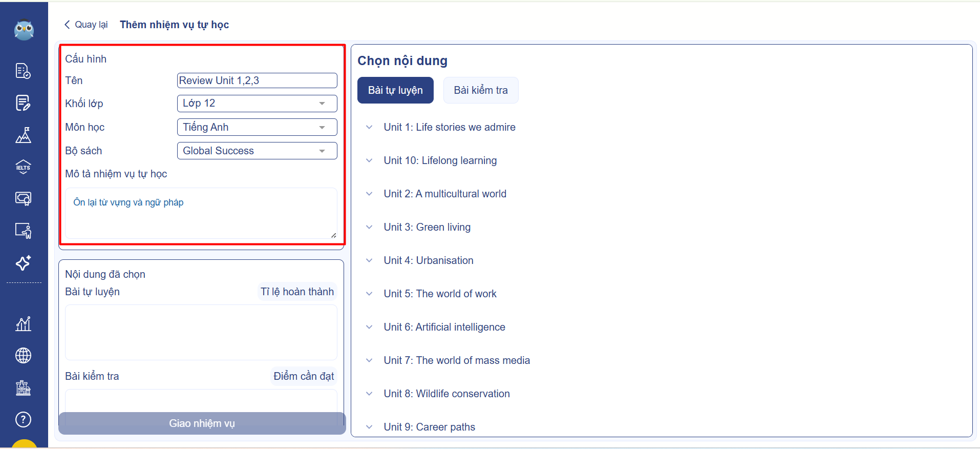Click the Tên input field
The image size is (980, 449).
click(257, 80)
